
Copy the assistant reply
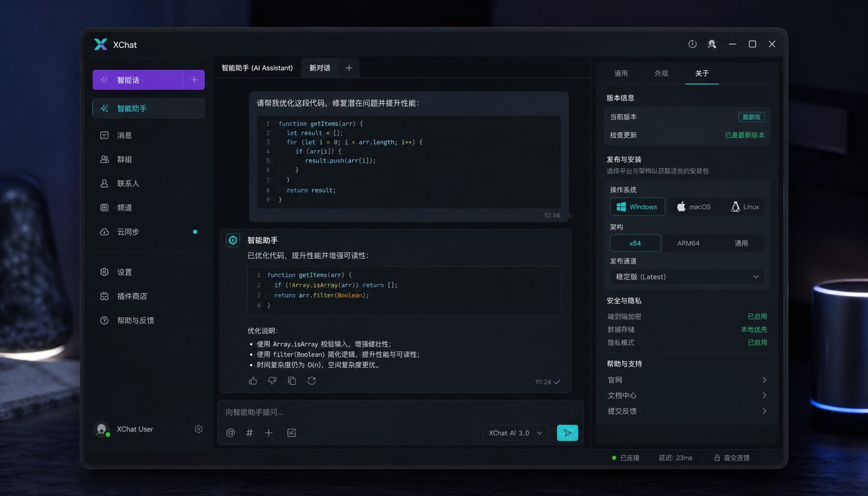click(292, 381)
